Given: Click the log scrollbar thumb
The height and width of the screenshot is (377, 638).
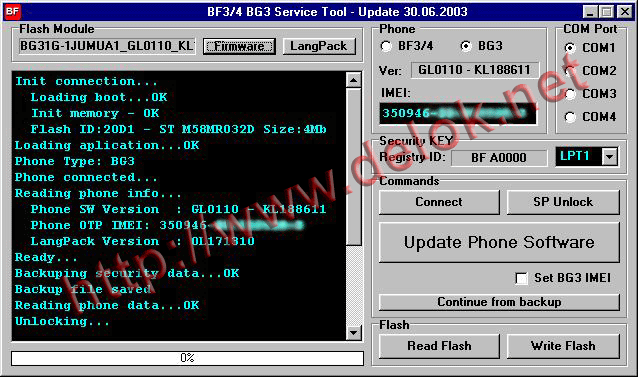Looking at the screenshot, I should coord(353,167).
